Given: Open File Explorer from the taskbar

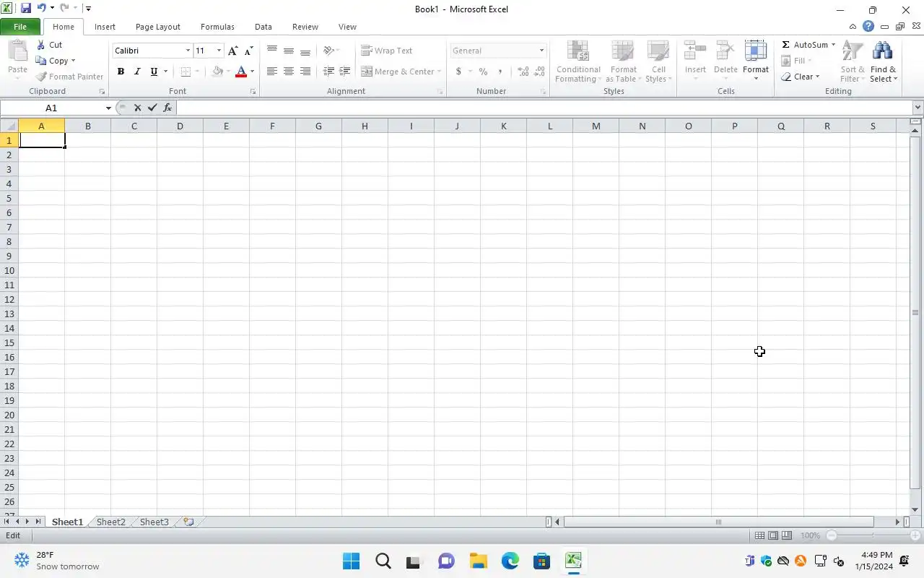Looking at the screenshot, I should coord(478,561).
